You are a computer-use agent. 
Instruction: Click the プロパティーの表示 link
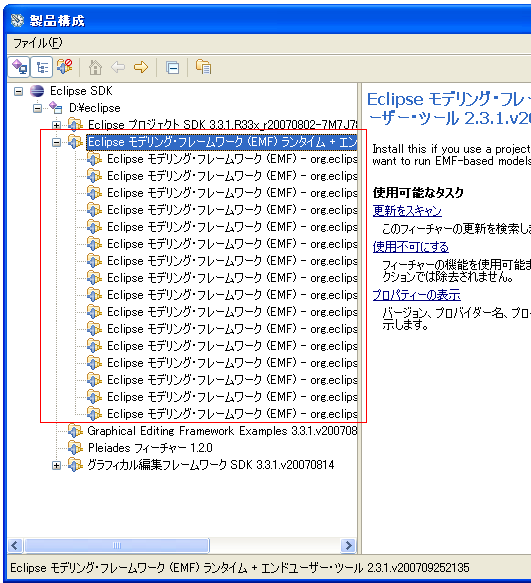pyautogui.click(x=416, y=295)
